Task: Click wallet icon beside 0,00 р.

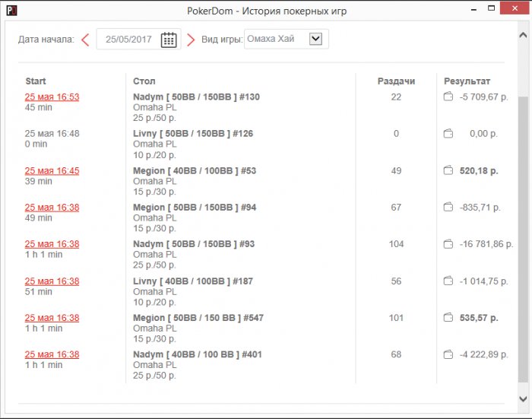Action: pyautogui.click(x=448, y=134)
